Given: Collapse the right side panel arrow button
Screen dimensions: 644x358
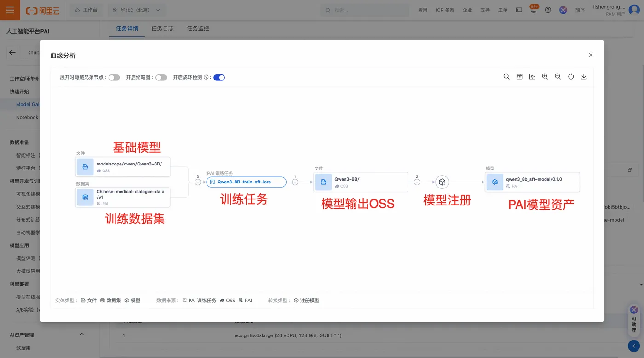Looking at the screenshot, I should pos(634,346).
